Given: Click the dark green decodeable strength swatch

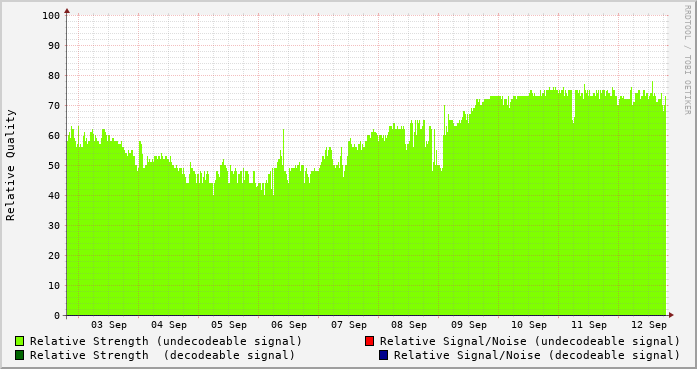Looking at the screenshot, I should 20,355.
